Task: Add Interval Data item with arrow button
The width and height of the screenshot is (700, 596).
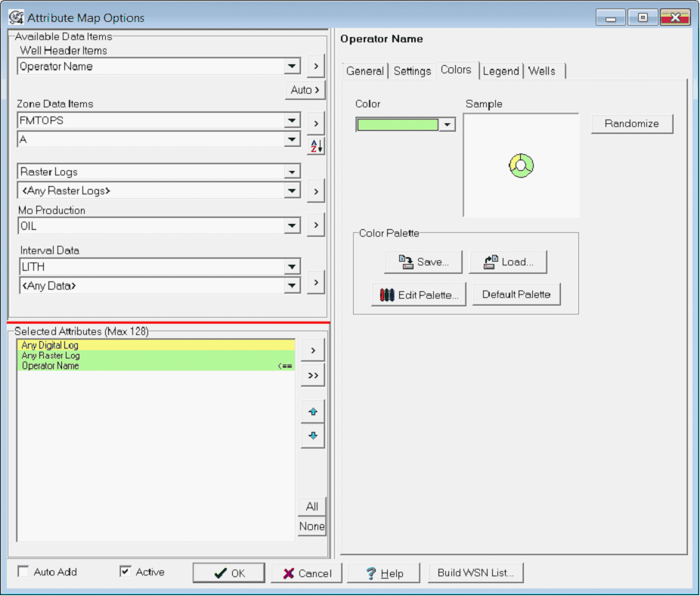Action: click(315, 282)
